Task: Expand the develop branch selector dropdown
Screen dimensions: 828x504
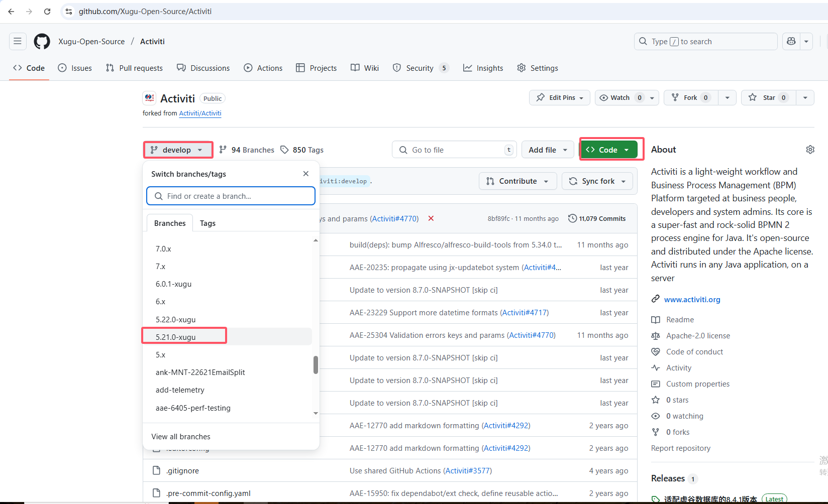Action: click(x=178, y=150)
